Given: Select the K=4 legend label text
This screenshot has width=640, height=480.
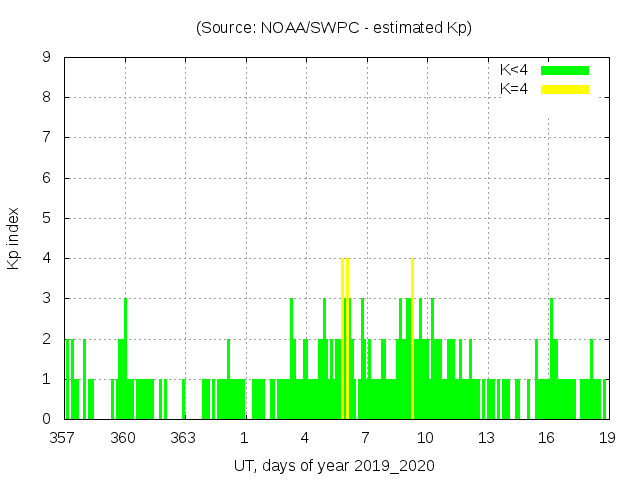Looking at the screenshot, I should (x=514, y=89).
